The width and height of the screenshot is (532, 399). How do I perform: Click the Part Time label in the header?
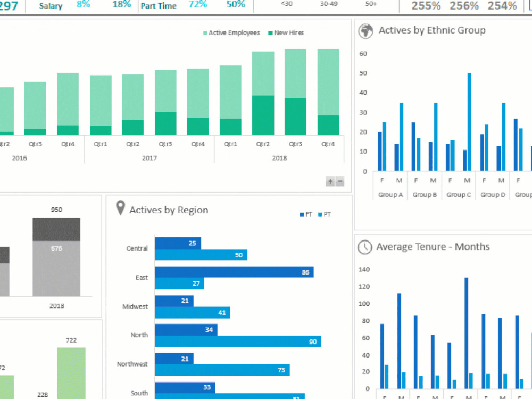[x=159, y=6]
